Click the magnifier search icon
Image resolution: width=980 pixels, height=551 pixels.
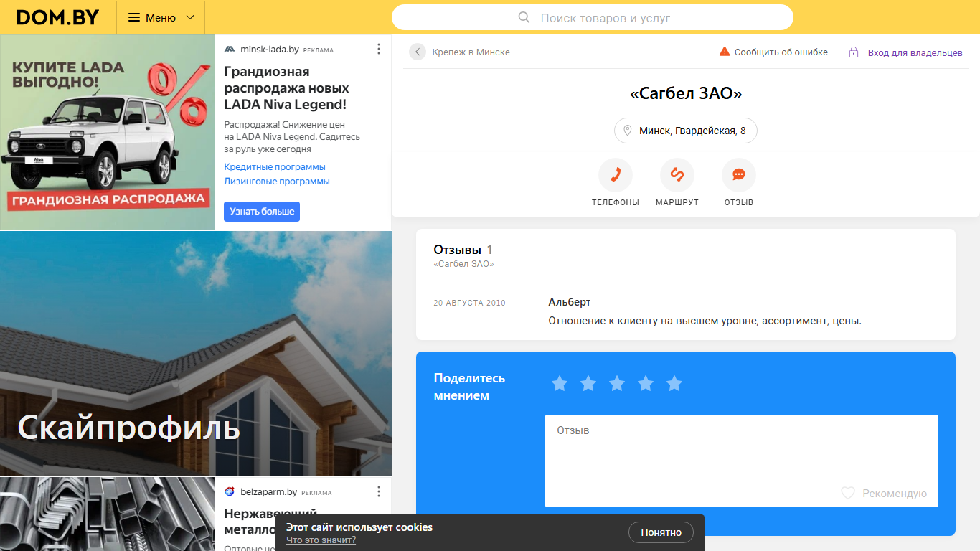click(524, 17)
